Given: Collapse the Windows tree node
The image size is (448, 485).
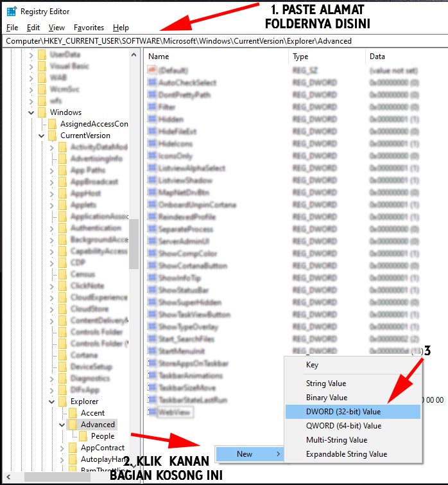Looking at the screenshot, I should (x=31, y=112).
